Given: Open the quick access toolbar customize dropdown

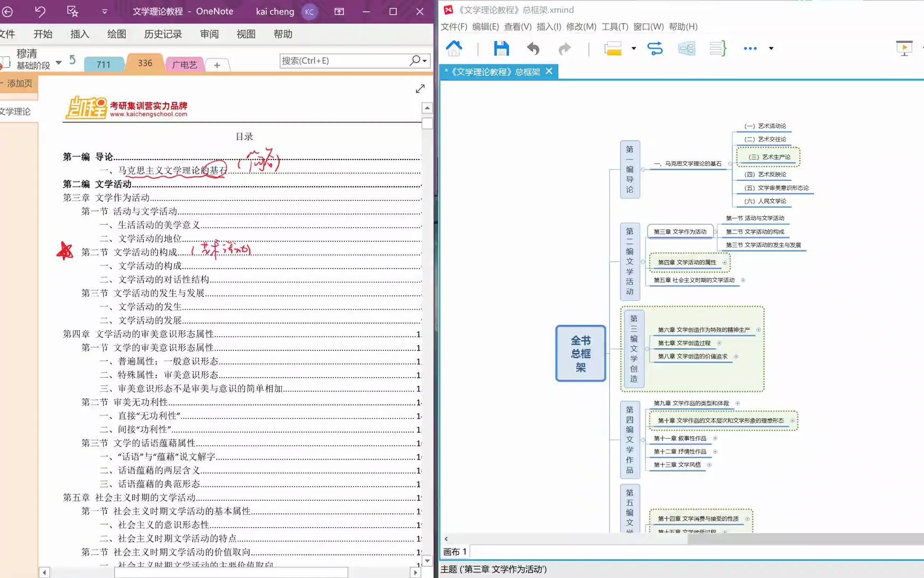Looking at the screenshot, I should coord(104,11).
